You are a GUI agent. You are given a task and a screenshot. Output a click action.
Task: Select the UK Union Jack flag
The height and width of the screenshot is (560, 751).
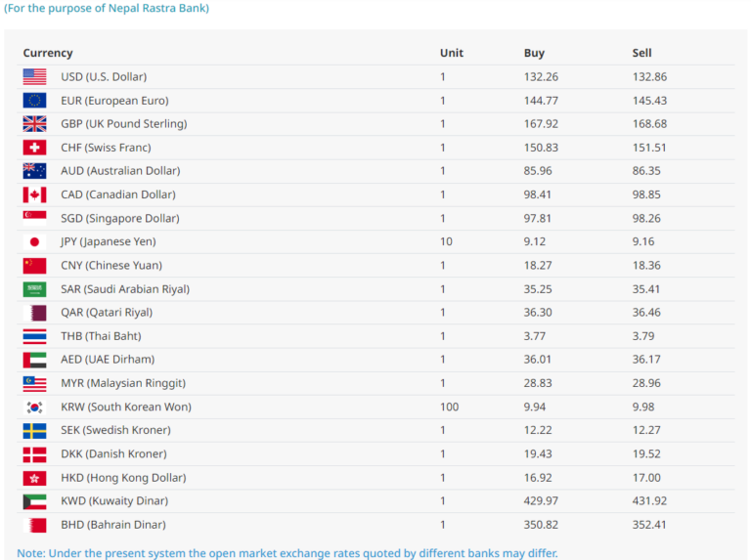click(34, 124)
